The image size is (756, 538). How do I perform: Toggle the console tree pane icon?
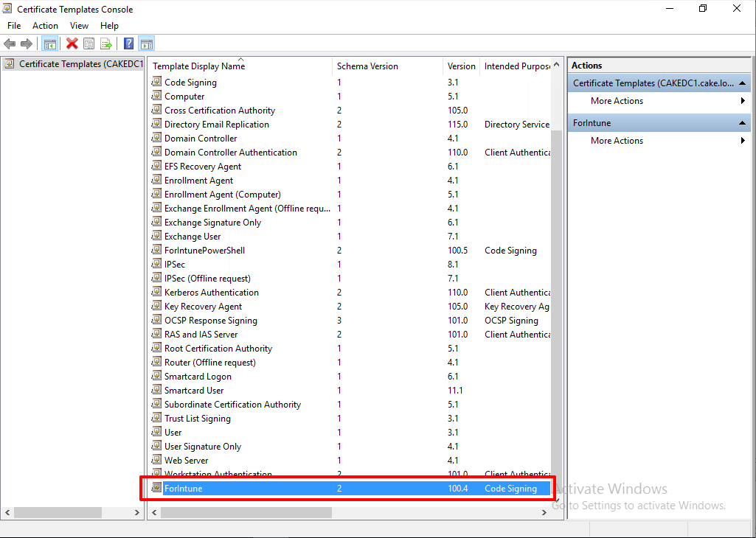pyautogui.click(x=49, y=43)
